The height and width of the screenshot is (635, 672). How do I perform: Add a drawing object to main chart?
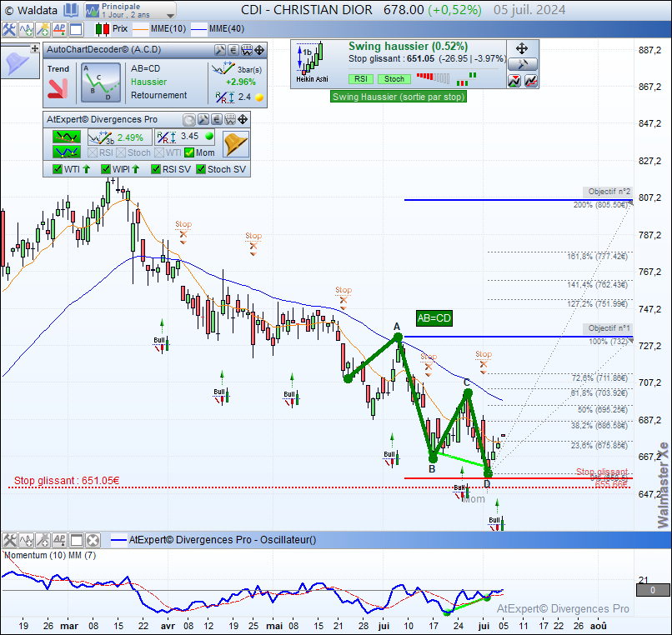(x=43, y=29)
